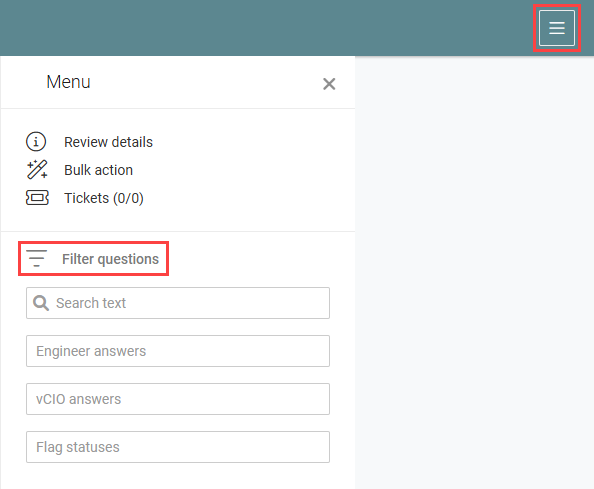The width and height of the screenshot is (594, 489).
Task: Click the empty content area beside menu
Action: (x=474, y=273)
